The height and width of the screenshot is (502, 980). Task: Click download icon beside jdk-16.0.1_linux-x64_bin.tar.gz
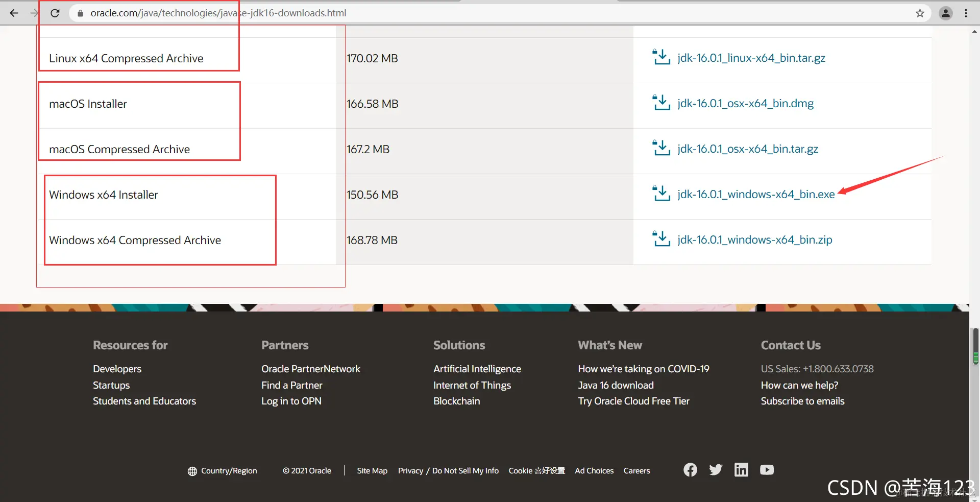click(661, 57)
